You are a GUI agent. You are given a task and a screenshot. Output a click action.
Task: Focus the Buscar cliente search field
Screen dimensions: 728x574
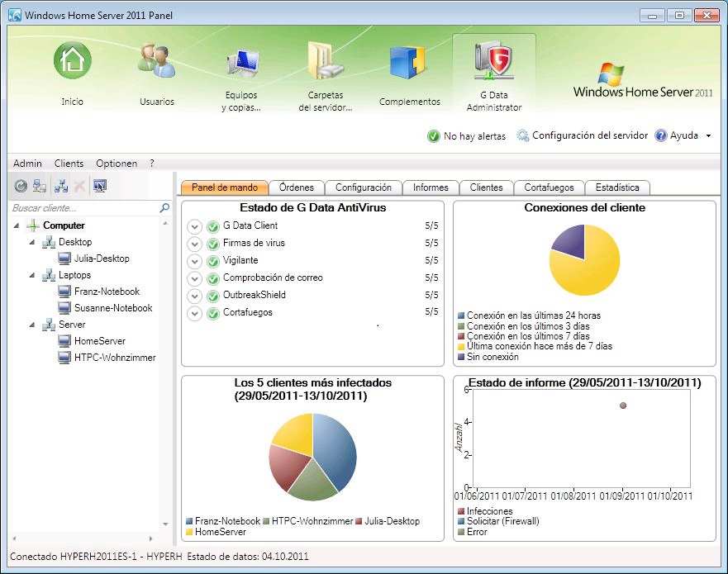click(83, 208)
